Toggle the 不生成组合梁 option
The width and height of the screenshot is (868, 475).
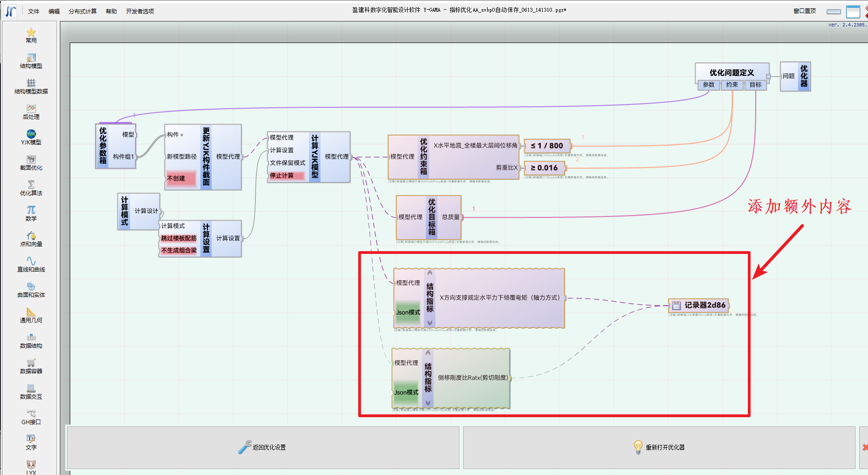(x=179, y=250)
